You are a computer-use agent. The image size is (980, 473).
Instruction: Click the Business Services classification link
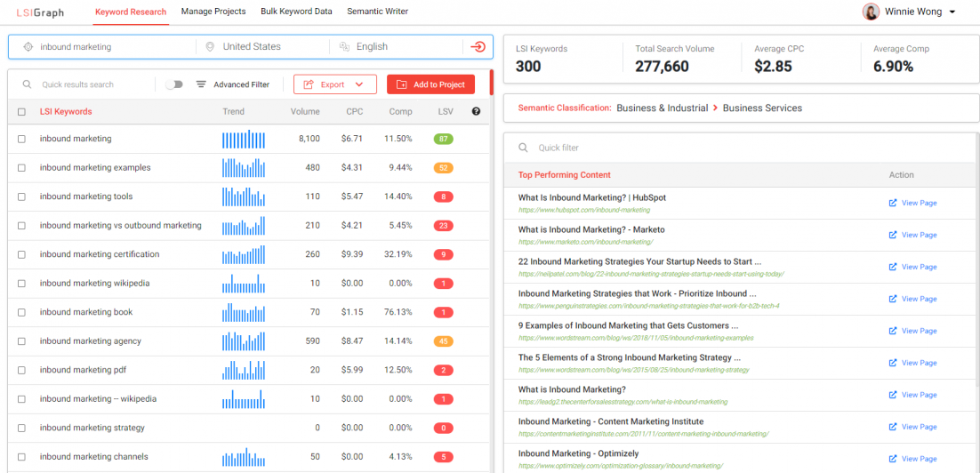[762, 108]
